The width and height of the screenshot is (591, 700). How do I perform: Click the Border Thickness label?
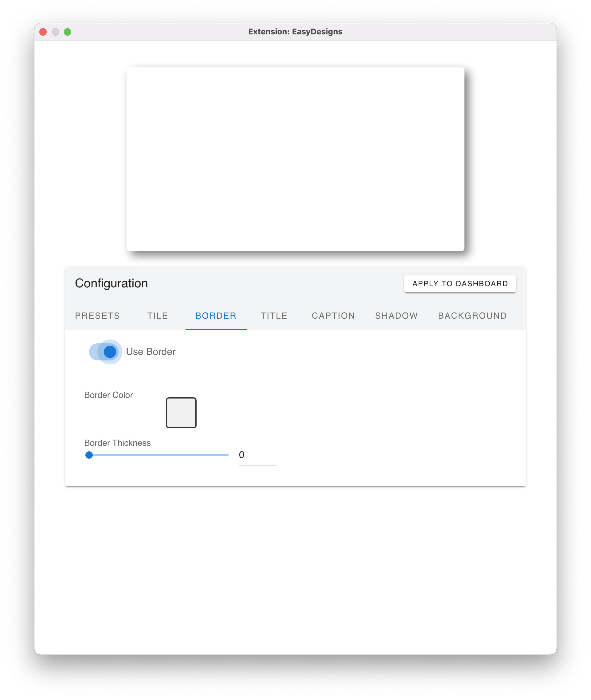(x=117, y=443)
